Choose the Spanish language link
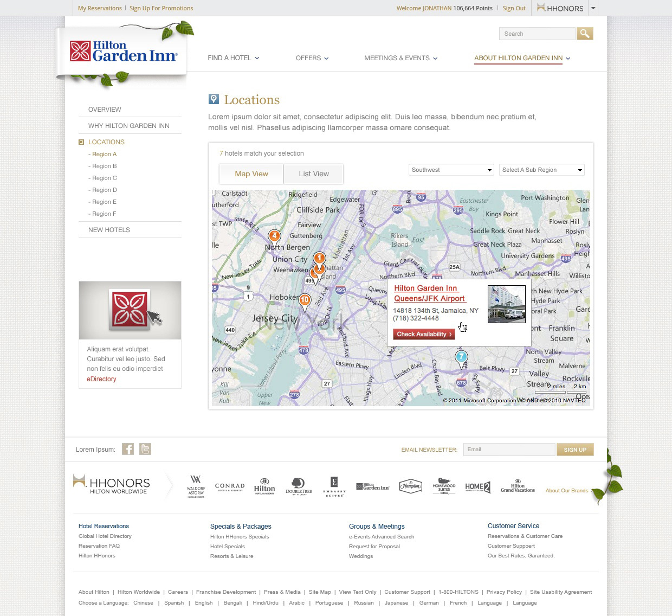672x616 pixels. pos(174,603)
